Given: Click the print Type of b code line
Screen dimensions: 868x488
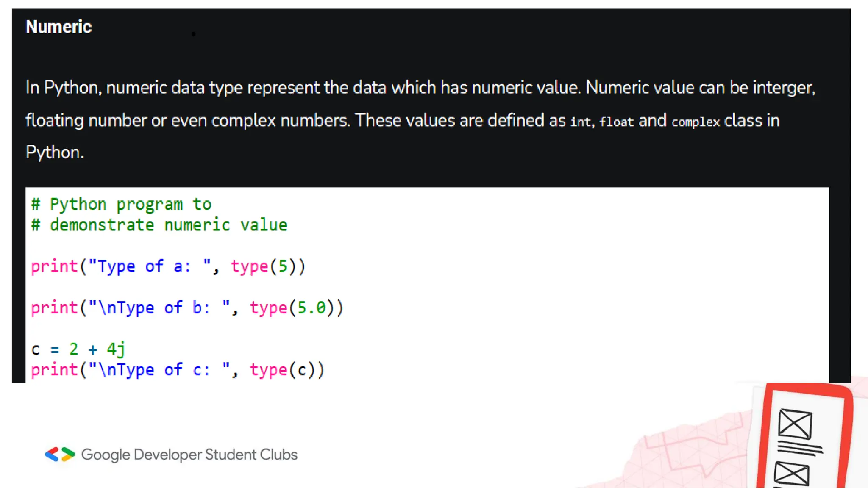Looking at the screenshot, I should tap(186, 308).
